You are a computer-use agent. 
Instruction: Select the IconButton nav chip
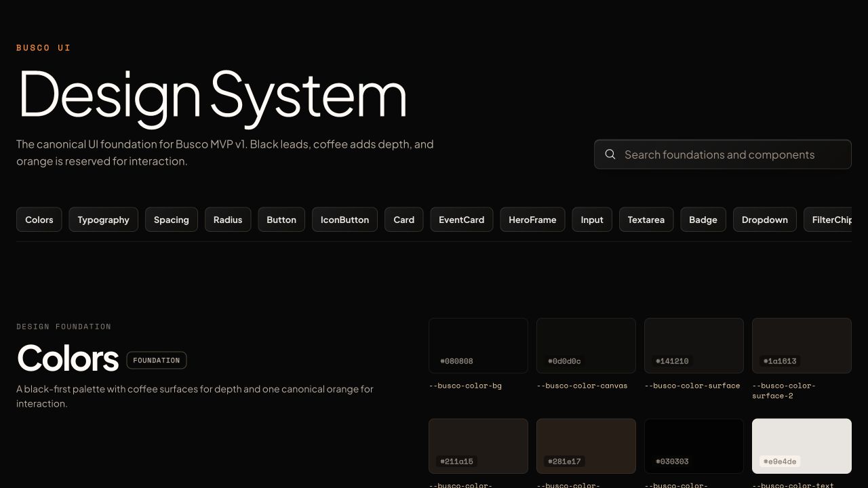pos(344,220)
